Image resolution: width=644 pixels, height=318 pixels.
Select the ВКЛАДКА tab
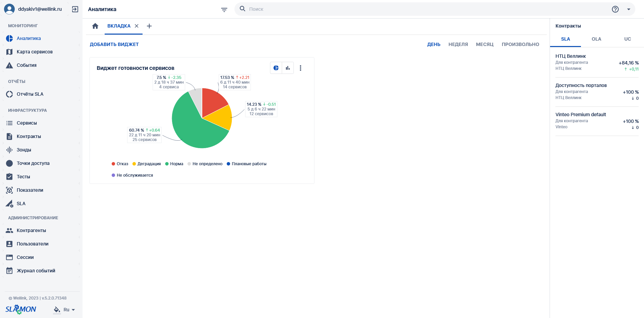119,26
